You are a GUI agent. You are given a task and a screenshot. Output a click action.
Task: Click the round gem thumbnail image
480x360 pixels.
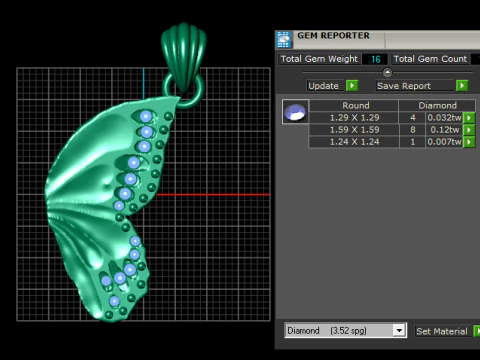(295, 112)
